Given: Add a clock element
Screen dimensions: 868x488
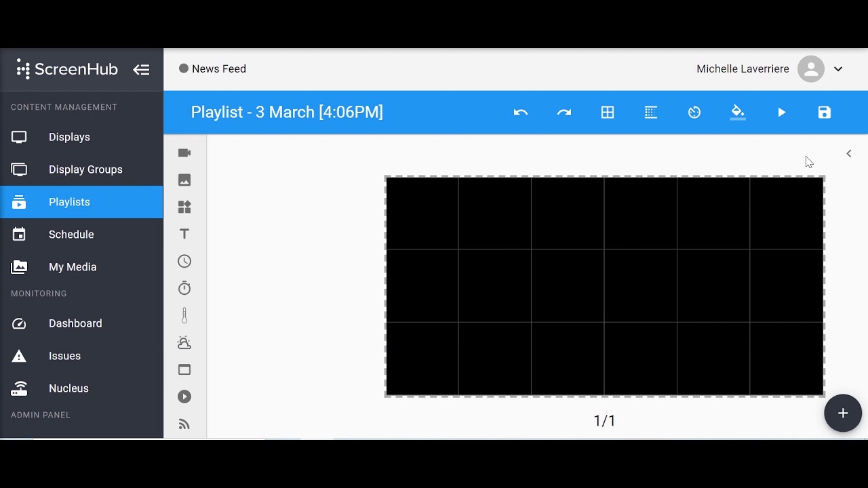Looking at the screenshot, I should pos(184,261).
